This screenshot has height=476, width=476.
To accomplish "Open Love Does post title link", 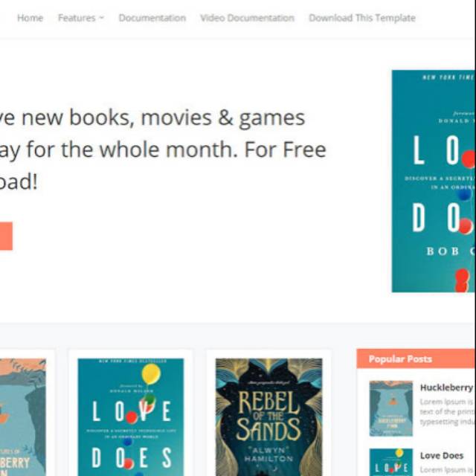I will (442, 456).
